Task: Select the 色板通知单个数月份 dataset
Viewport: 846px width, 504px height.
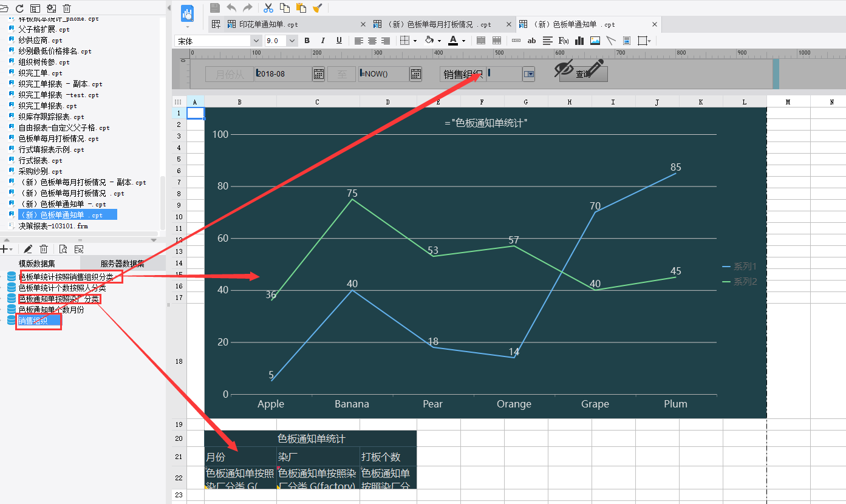Action: click(52, 310)
